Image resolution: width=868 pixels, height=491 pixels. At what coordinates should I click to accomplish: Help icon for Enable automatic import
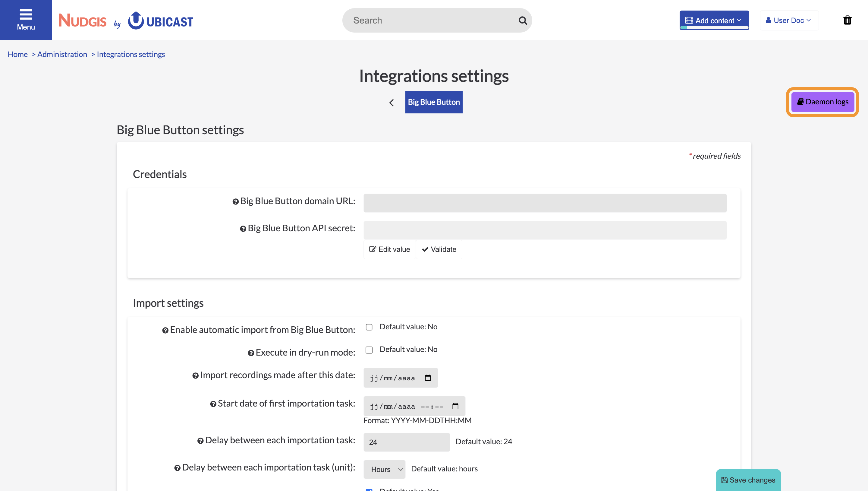(x=165, y=331)
